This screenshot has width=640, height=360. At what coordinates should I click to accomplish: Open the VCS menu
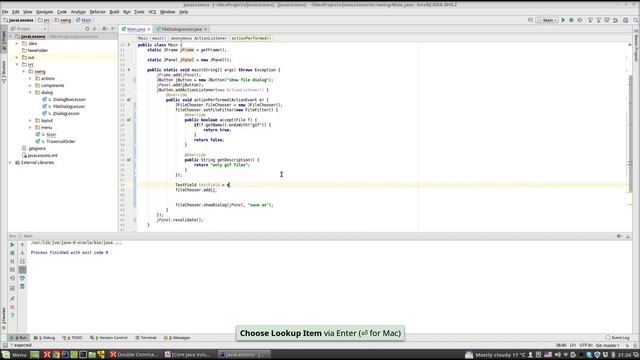(152, 12)
